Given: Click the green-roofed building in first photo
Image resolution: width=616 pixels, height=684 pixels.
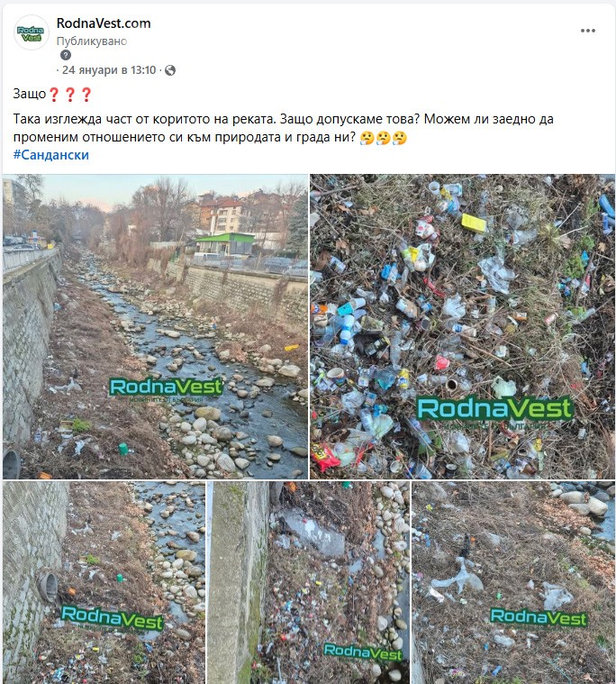Looking at the screenshot, I should click(x=225, y=244).
